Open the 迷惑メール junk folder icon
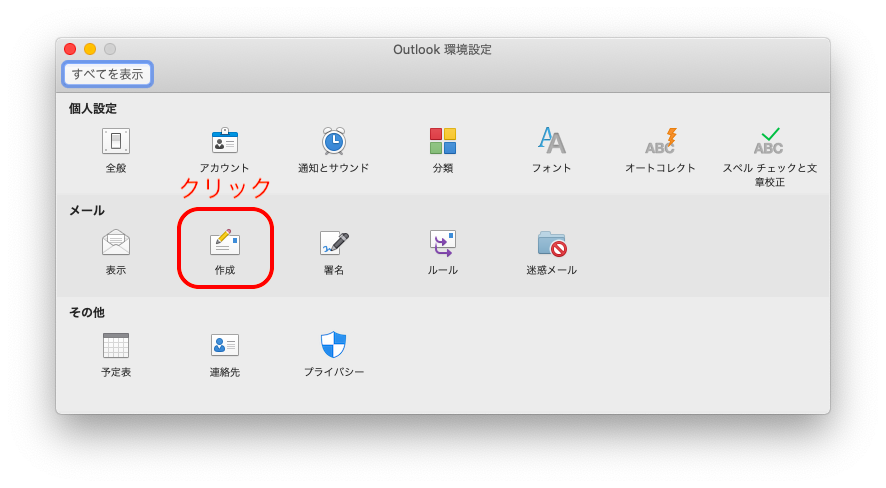Image resolution: width=886 pixels, height=488 pixels. 552,243
